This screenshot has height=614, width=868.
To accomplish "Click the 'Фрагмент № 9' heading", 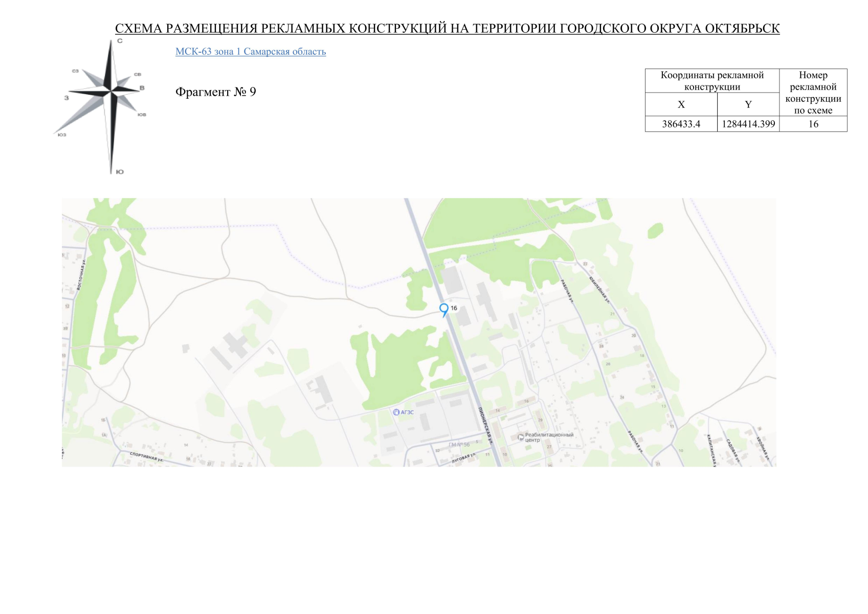I will coord(216,92).
